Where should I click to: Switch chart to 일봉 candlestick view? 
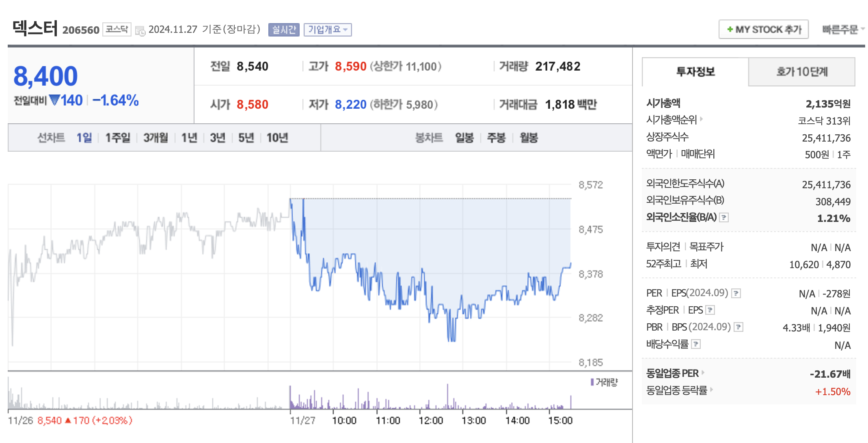coord(464,138)
